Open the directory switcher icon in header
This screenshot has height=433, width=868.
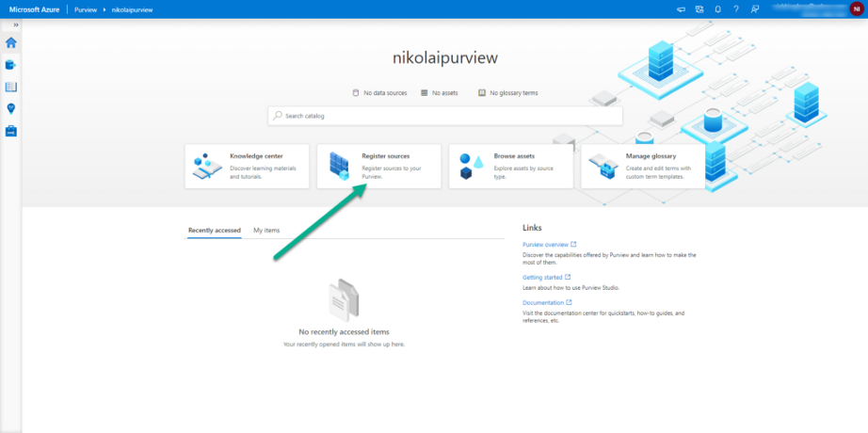point(699,9)
